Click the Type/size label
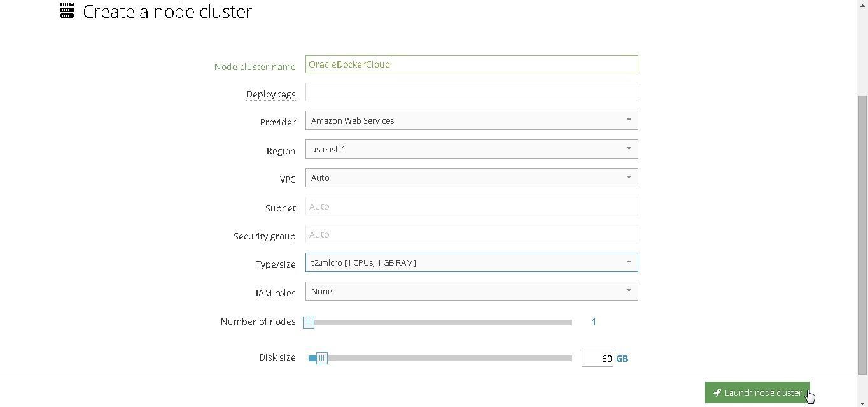Image resolution: width=868 pixels, height=407 pixels. point(276,264)
